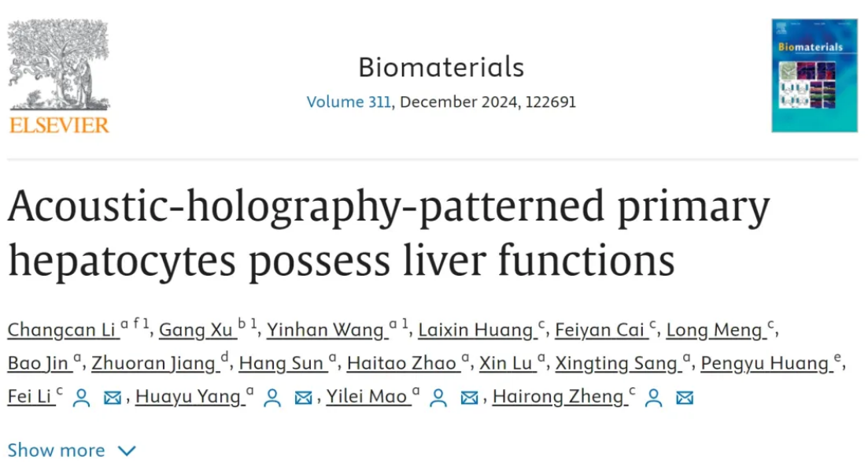Click the author name Changcan Li
Viewport: 868px width, 471px height.
tap(62, 330)
